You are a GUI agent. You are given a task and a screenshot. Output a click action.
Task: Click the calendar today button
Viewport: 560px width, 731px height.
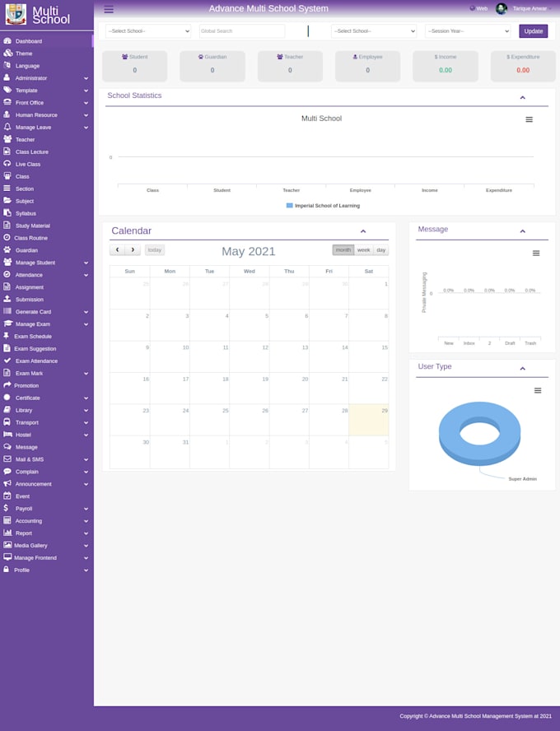click(x=155, y=250)
